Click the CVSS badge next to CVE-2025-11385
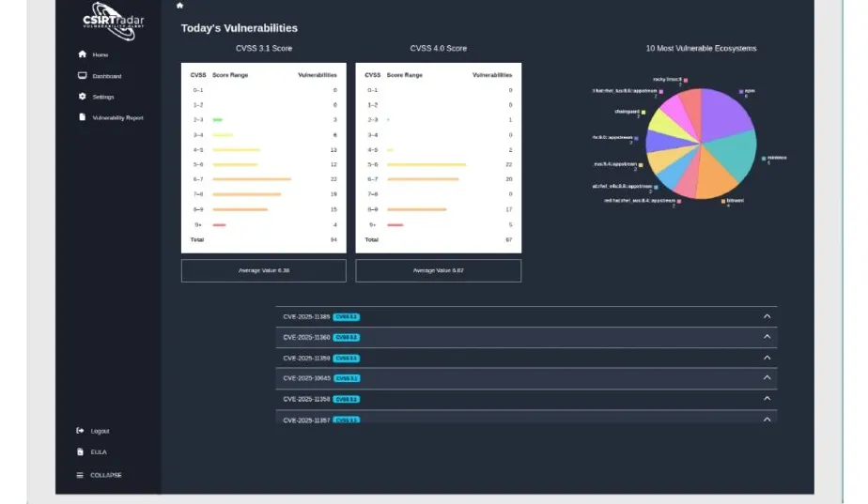 tap(347, 317)
